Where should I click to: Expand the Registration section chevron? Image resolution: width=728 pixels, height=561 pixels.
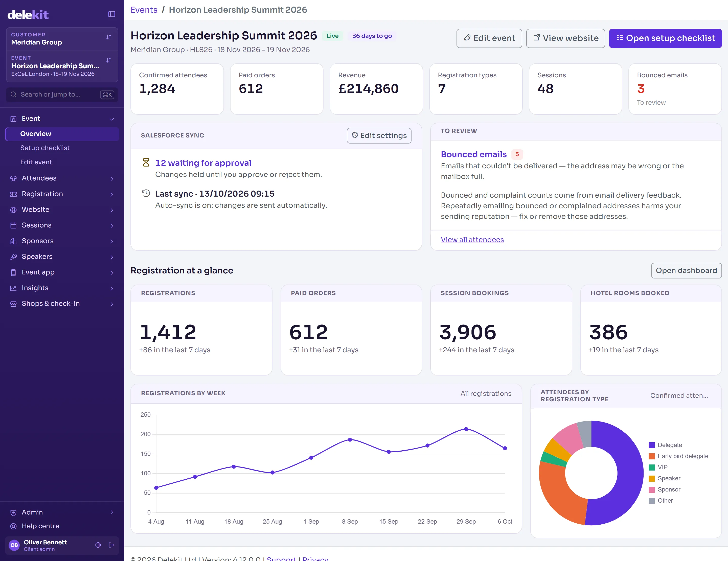coord(112,194)
